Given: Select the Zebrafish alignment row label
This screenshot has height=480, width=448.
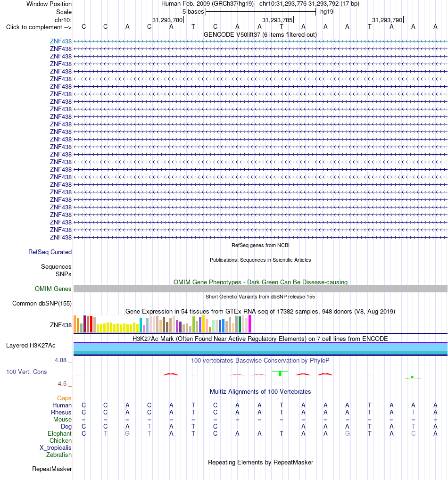Looking at the screenshot, I should click(59, 455).
